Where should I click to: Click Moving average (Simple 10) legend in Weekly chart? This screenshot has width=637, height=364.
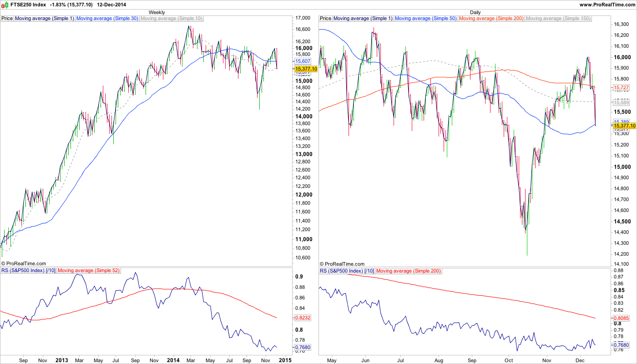click(x=172, y=19)
